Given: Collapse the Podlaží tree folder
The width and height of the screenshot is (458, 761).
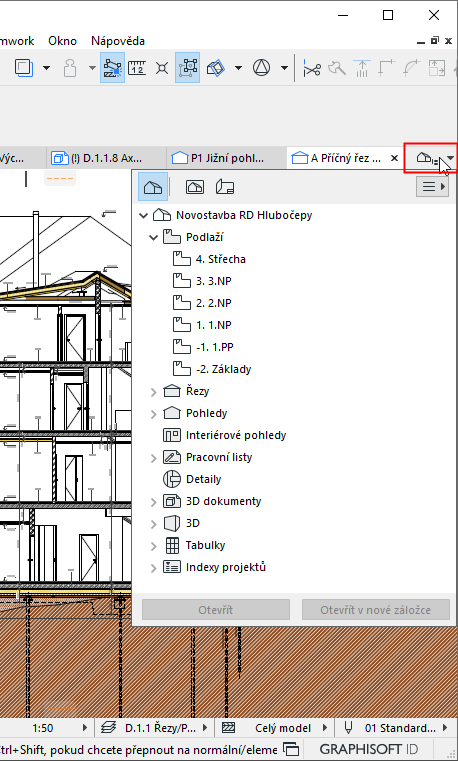Looking at the screenshot, I should click(153, 238).
